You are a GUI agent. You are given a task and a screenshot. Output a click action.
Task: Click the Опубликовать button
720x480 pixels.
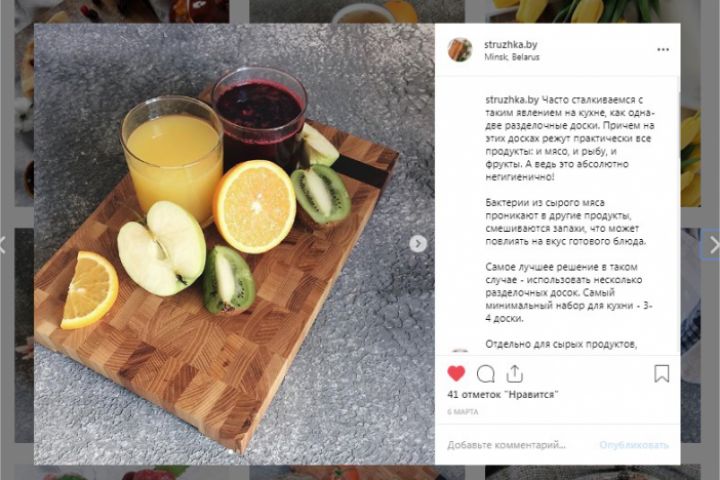click(634, 445)
